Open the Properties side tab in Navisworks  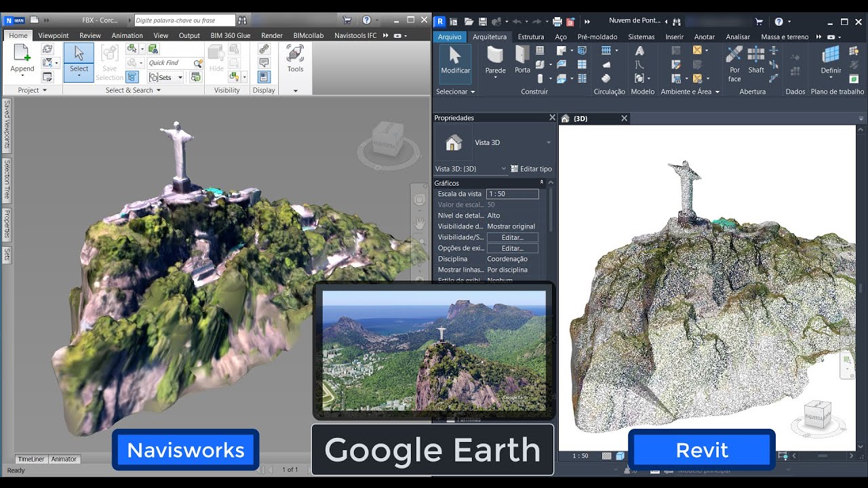pos(7,225)
